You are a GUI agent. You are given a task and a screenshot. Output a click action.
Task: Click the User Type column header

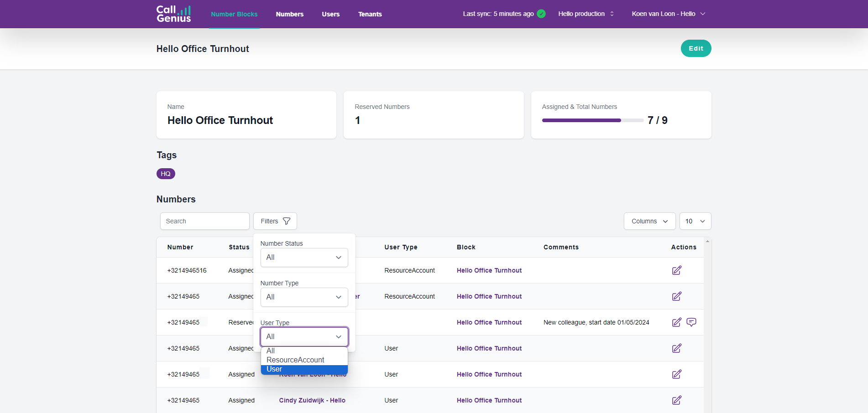pyautogui.click(x=401, y=247)
